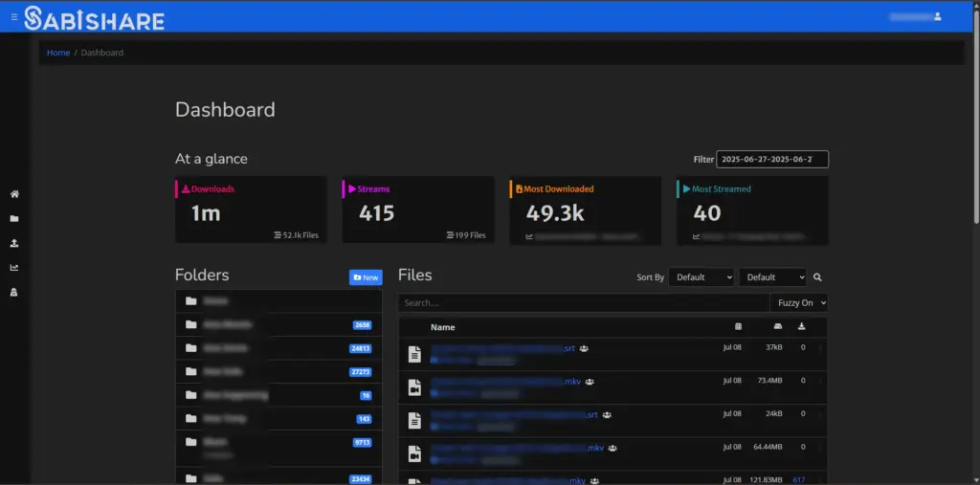Screen dimensions: 980x485
Task: Click the user profile icon in the top bar
Action: click(x=937, y=16)
